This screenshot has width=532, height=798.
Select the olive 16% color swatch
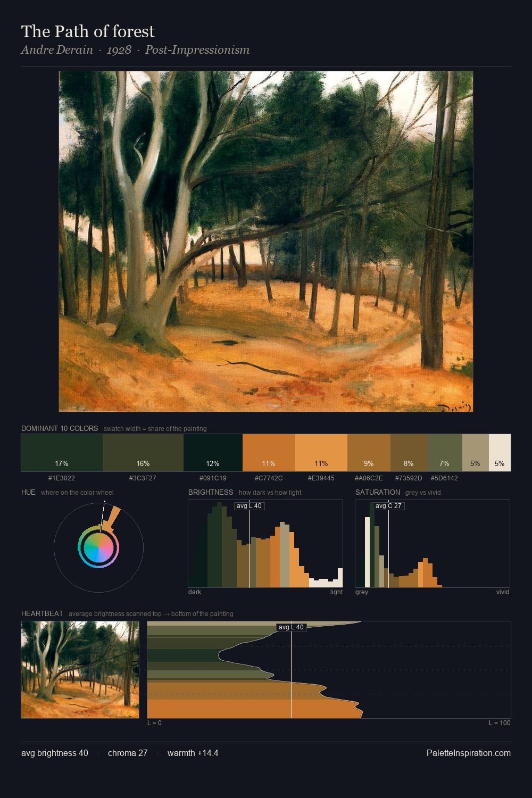click(143, 453)
